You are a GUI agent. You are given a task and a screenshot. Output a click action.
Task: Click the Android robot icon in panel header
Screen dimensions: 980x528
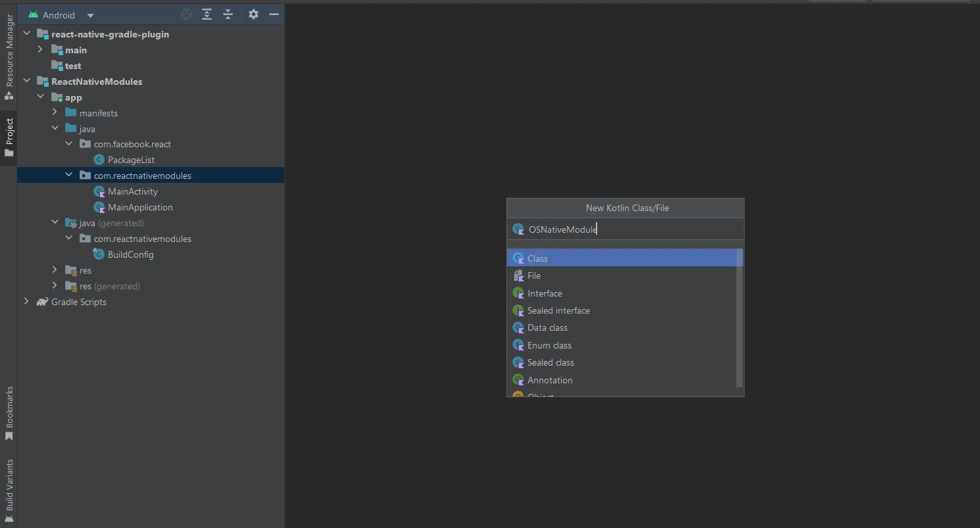pyautogui.click(x=33, y=14)
